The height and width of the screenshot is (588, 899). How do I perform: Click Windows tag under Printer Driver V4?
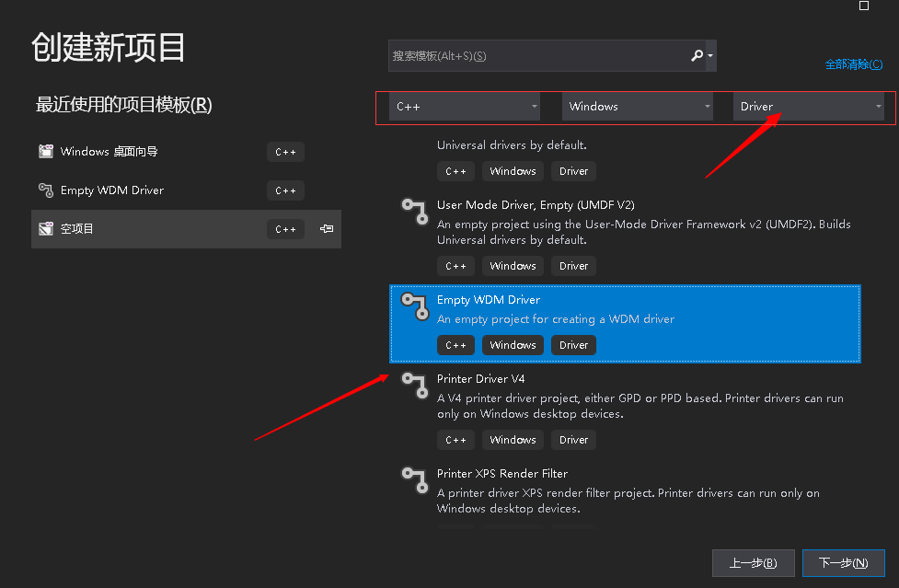[x=513, y=440]
